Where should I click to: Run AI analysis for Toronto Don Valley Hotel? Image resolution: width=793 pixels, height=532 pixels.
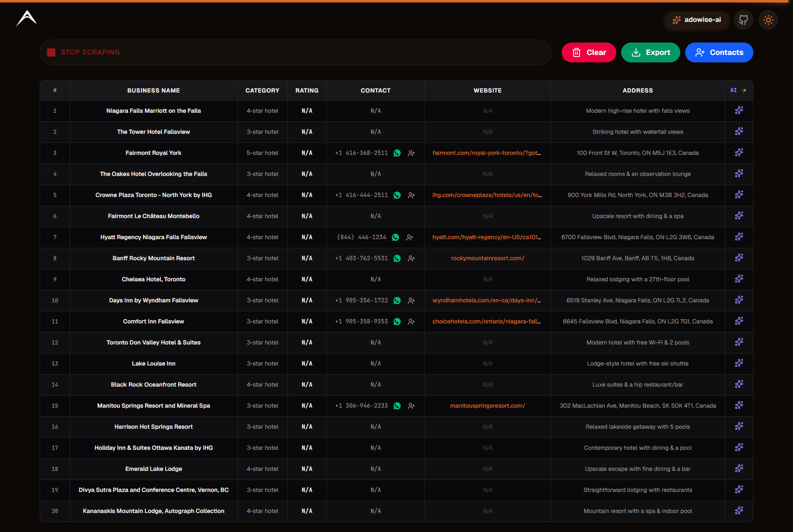tap(739, 342)
